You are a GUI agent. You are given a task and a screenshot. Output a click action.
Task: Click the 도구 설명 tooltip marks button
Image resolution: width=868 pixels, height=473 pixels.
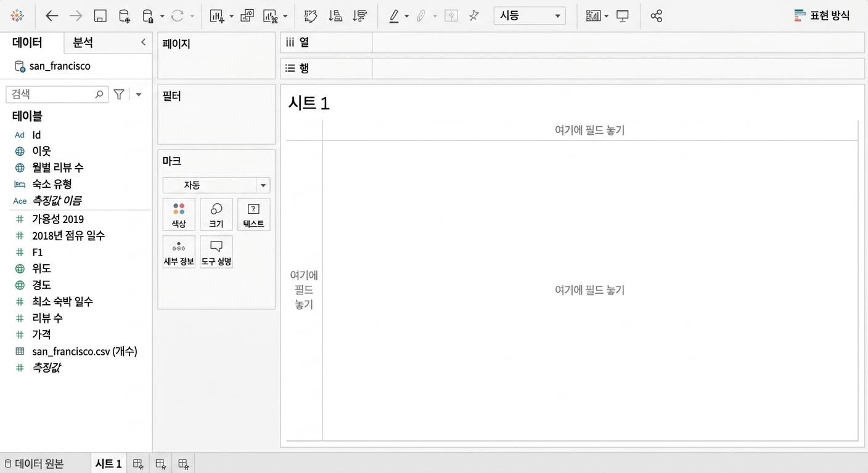(216, 252)
